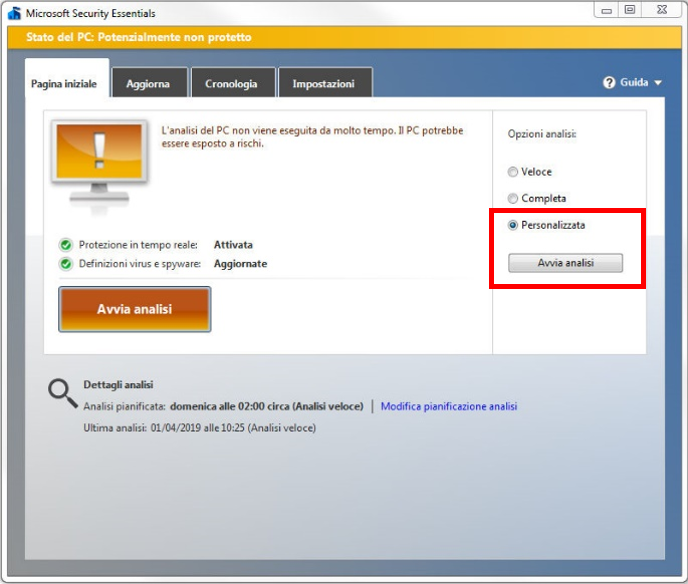Select the Veloce scan option
This screenshot has width=688, height=584.
(x=512, y=172)
